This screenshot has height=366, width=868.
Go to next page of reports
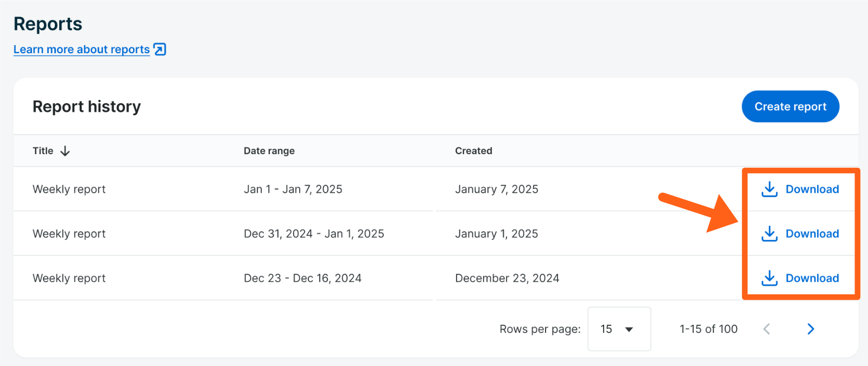[810, 329]
